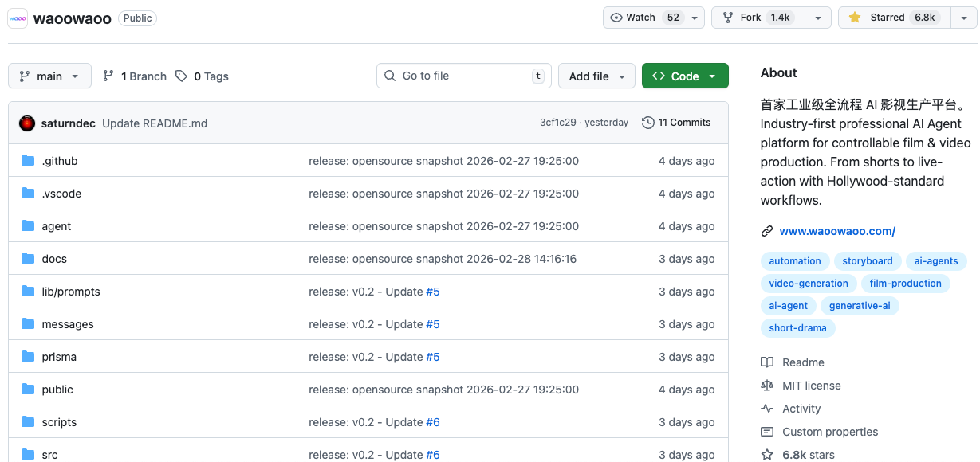Open the green Code dropdown
Image resolution: width=980 pixels, height=462 pixels.
pos(685,76)
